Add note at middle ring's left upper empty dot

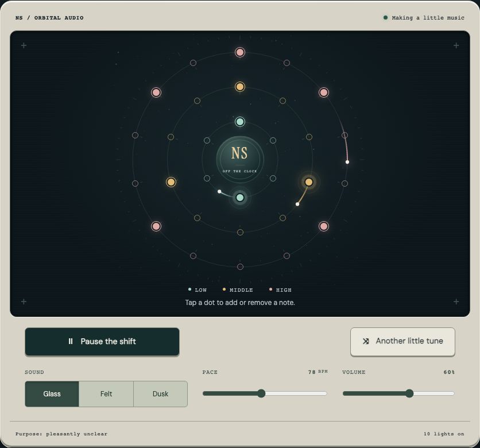pos(171,137)
